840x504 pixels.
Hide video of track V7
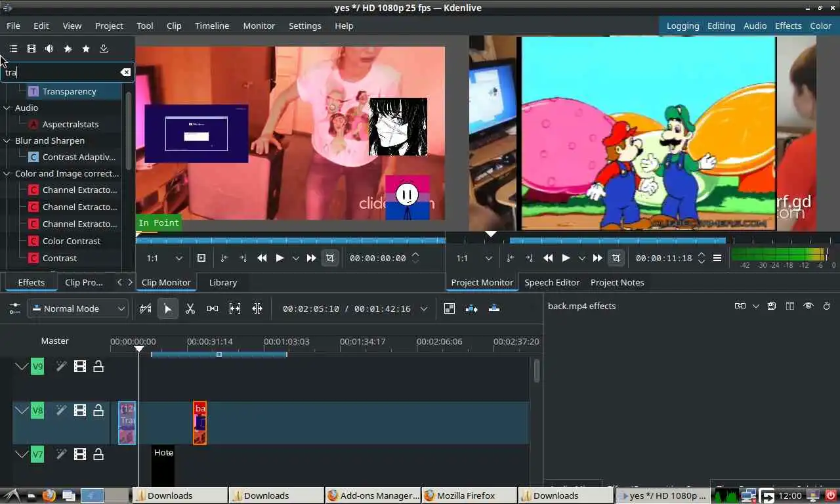(x=80, y=453)
